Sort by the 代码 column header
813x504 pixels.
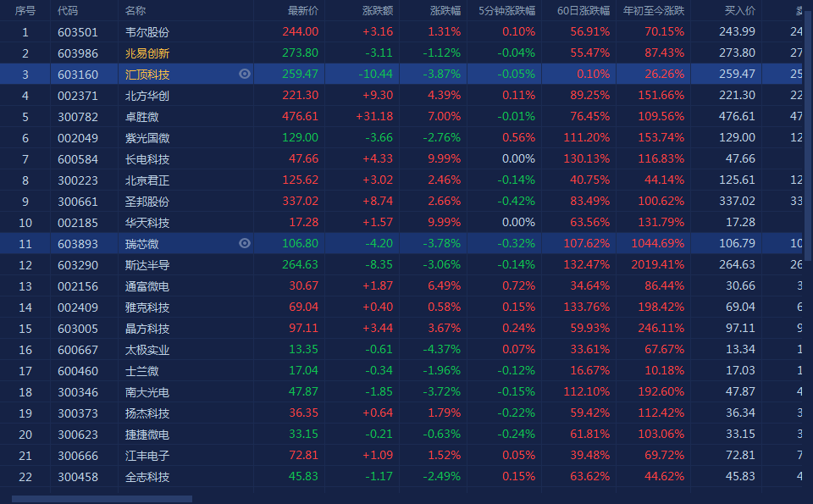[68, 11]
